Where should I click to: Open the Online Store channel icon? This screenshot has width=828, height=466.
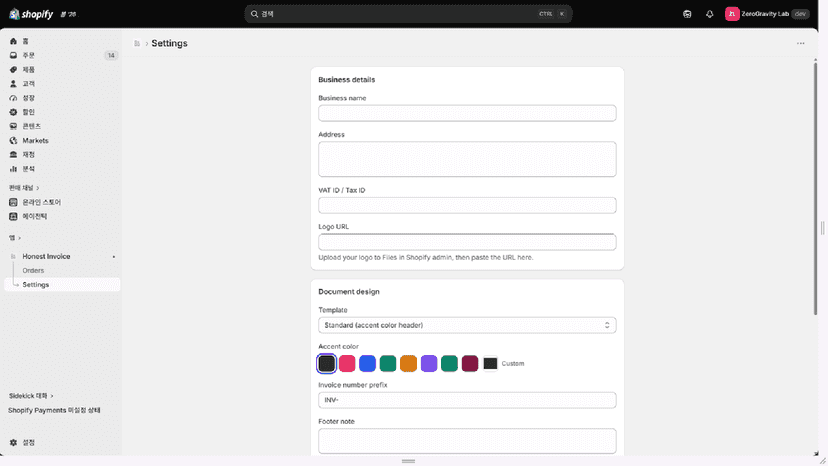click(x=13, y=202)
